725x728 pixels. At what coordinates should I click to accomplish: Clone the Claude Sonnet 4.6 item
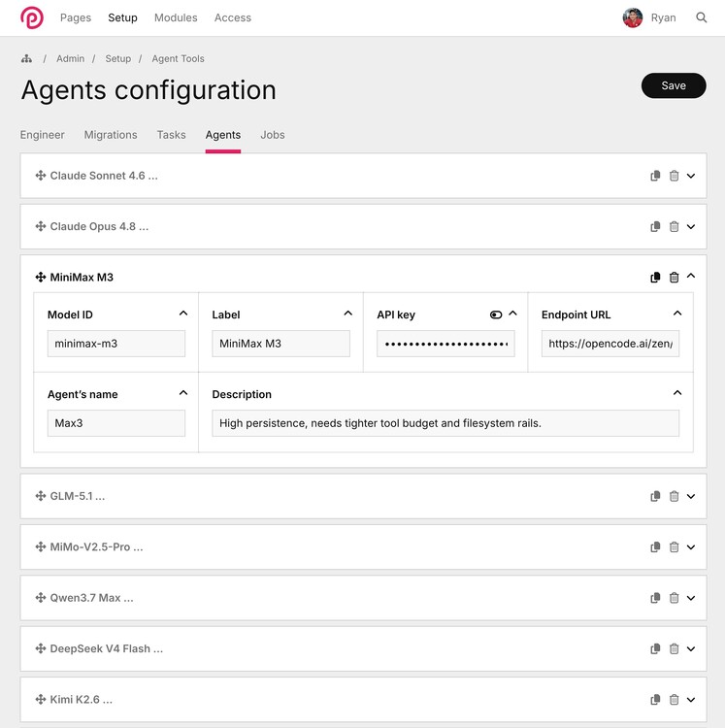click(655, 176)
